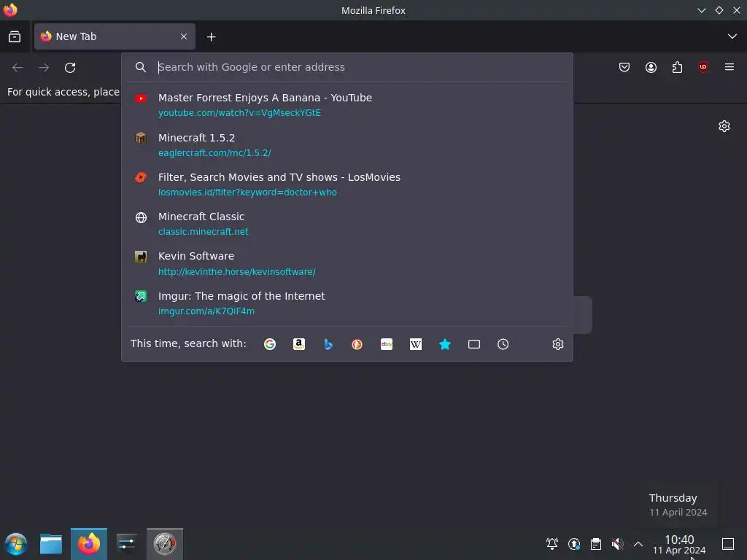
Task: Go back with the back arrow
Action: (x=18, y=68)
